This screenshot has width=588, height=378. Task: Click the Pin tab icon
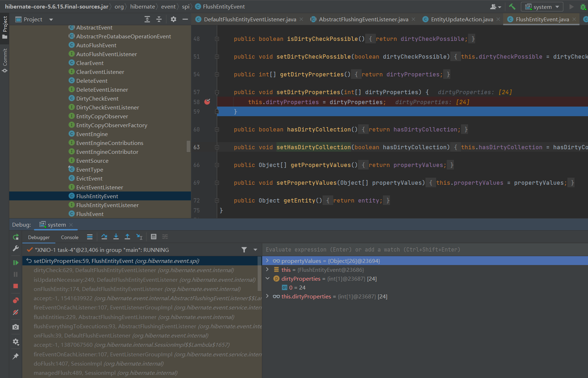[x=16, y=356]
